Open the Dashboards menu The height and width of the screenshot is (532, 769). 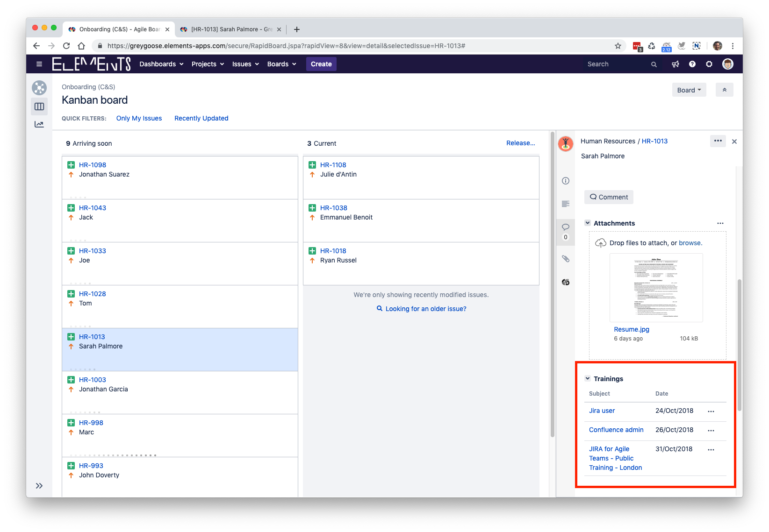pos(161,64)
